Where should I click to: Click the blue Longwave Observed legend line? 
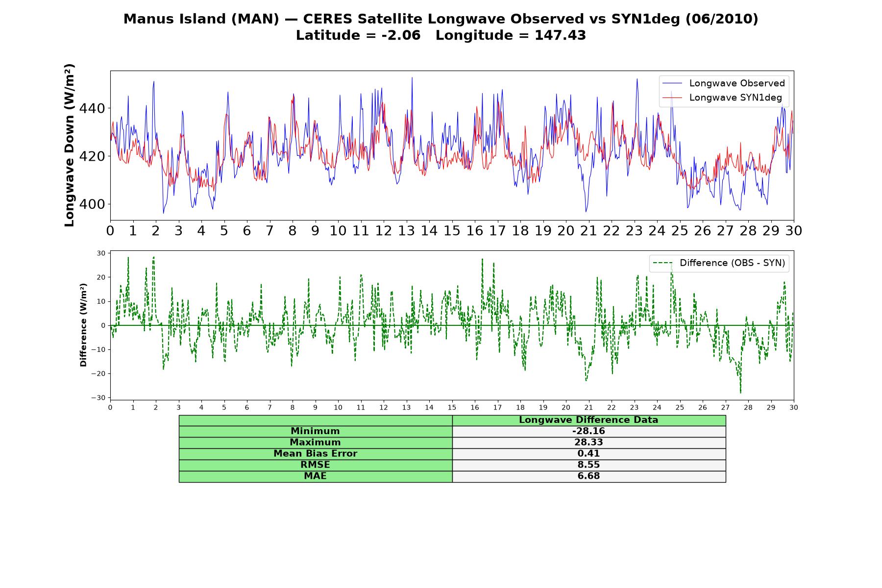[672, 83]
